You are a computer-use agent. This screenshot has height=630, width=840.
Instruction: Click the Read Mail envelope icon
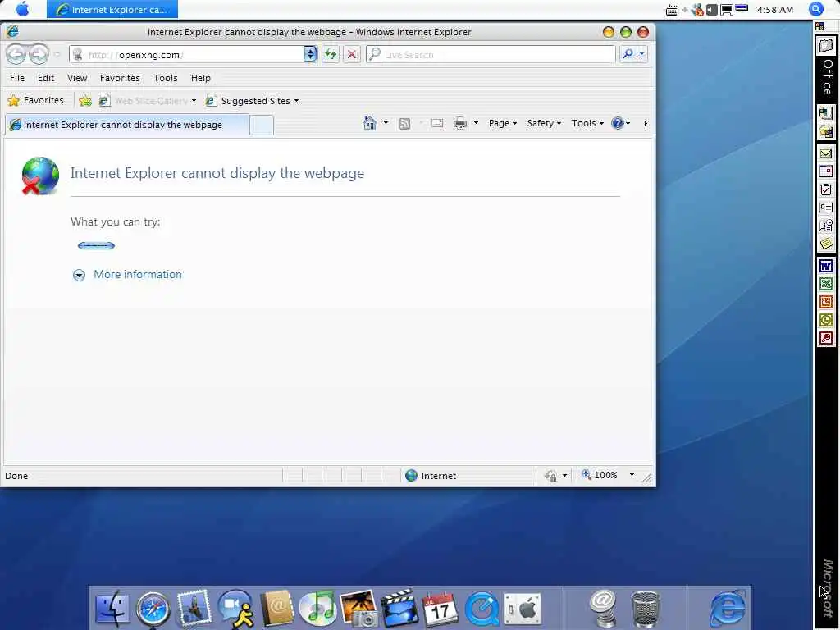[x=437, y=123]
